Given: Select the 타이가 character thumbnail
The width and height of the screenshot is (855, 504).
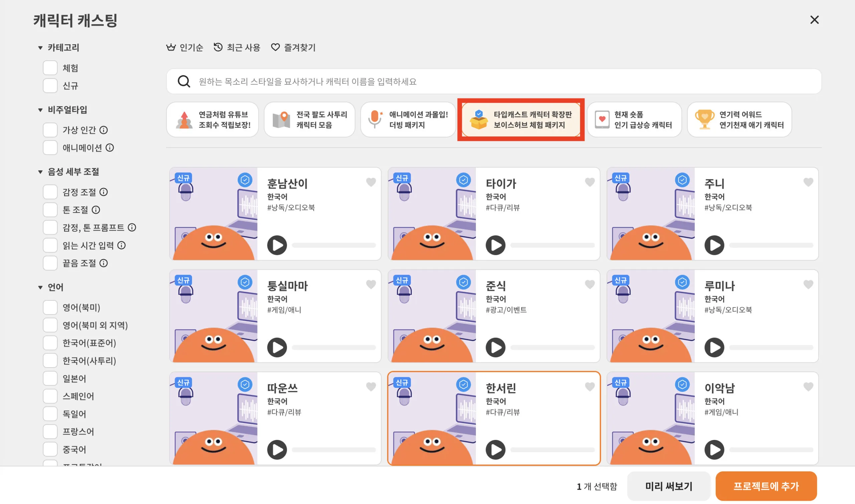Looking at the screenshot, I should coord(432,214).
